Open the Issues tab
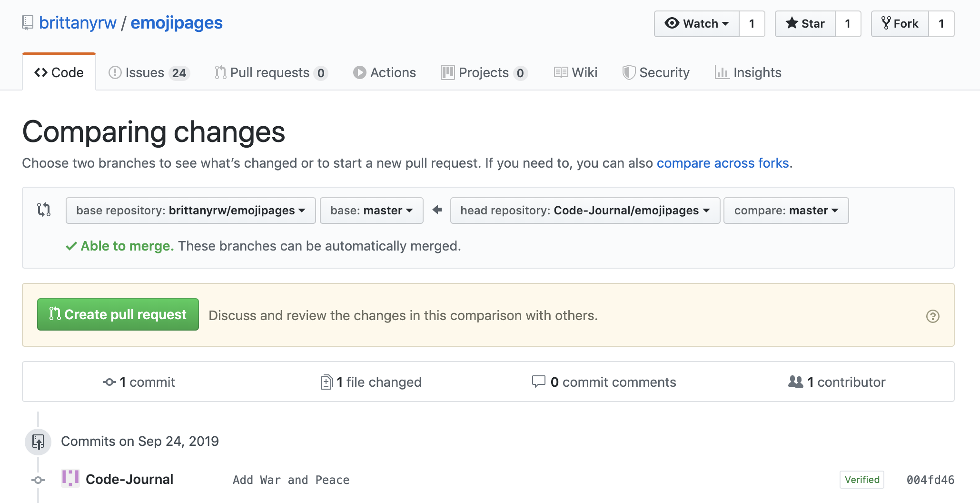The width and height of the screenshot is (980, 503). coord(149,72)
